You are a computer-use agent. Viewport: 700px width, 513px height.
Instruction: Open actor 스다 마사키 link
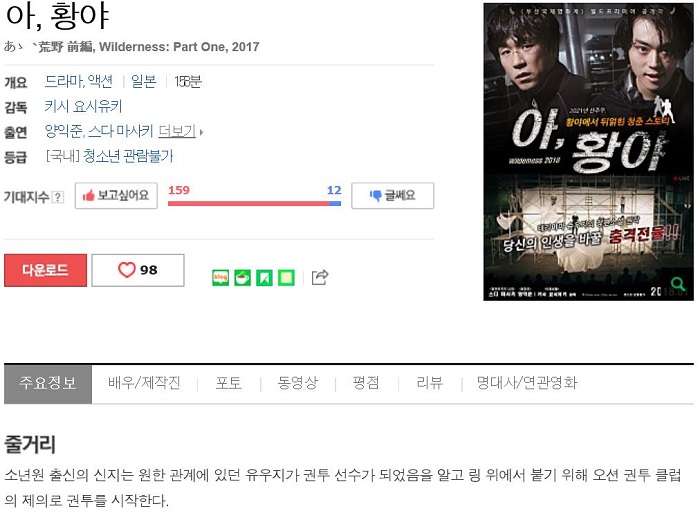coord(121,131)
